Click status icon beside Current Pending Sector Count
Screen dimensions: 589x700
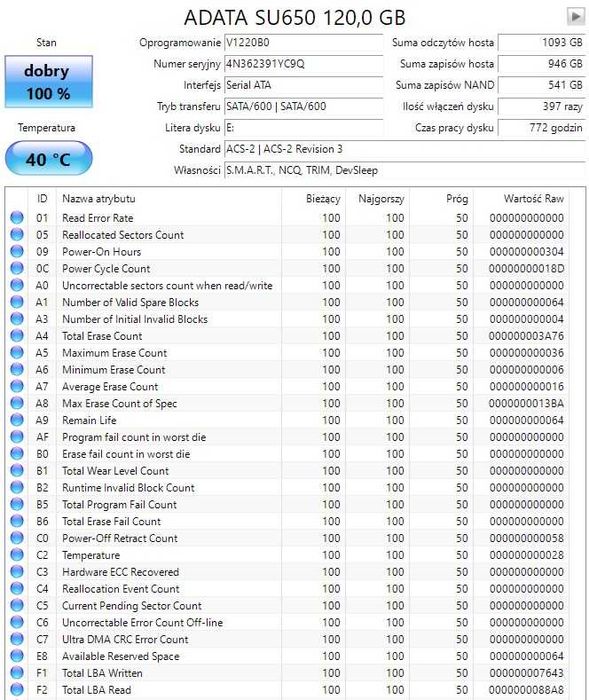click(17, 605)
